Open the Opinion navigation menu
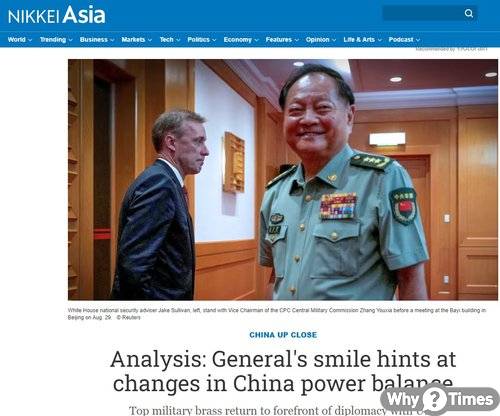The image size is (500, 416). click(x=317, y=40)
